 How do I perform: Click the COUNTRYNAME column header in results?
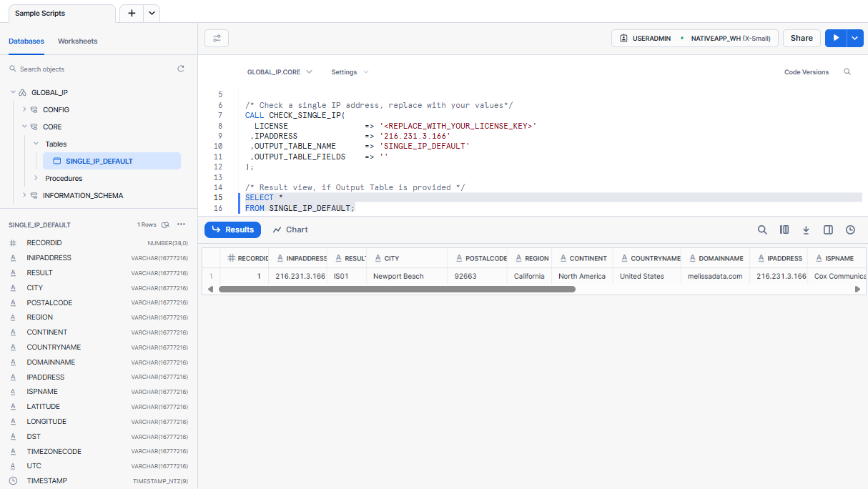click(x=648, y=258)
